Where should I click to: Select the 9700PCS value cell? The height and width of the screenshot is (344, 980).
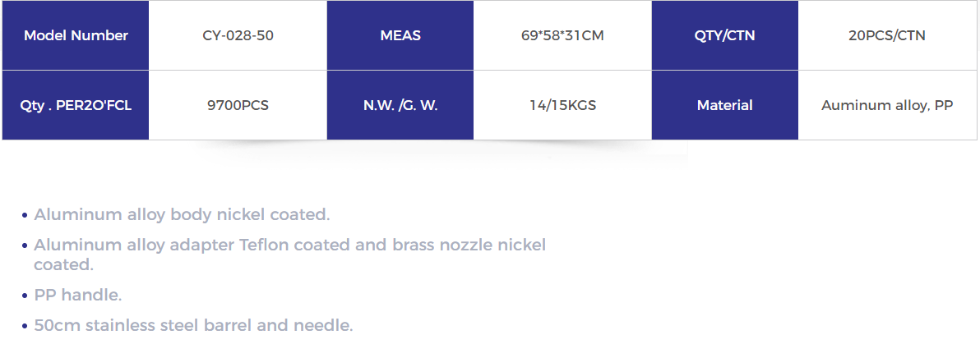click(x=238, y=105)
